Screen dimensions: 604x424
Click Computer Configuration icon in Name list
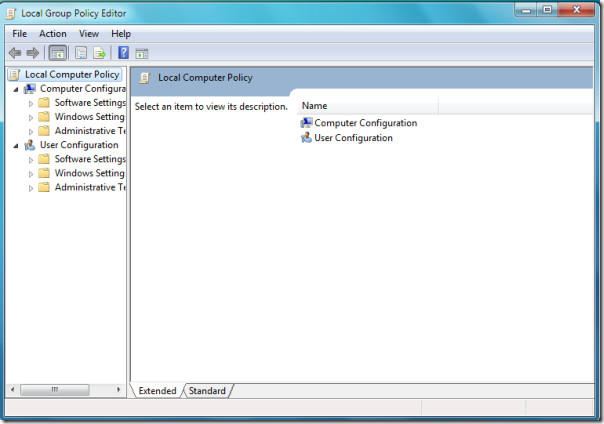[x=306, y=123]
